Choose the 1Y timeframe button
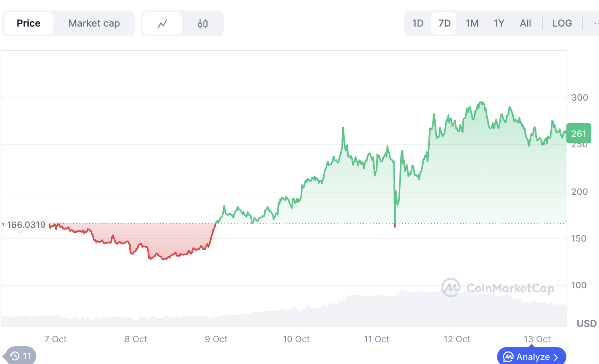 tap(499, 23)
